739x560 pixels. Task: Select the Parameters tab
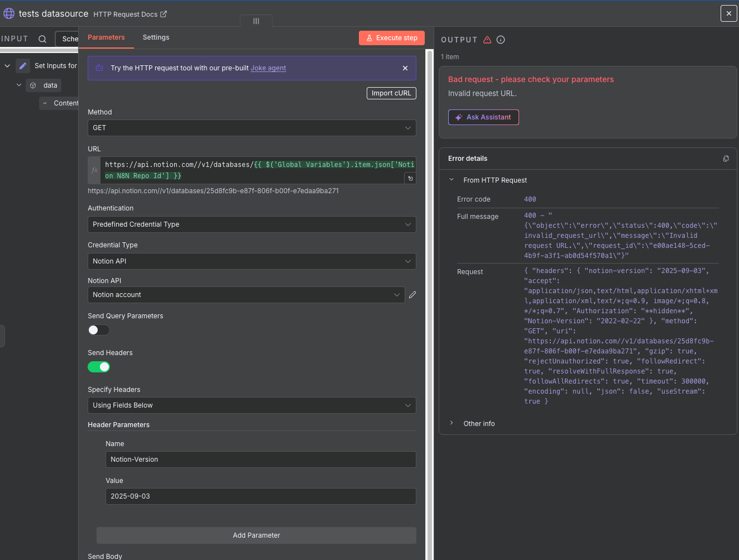(x=105, y=37)
